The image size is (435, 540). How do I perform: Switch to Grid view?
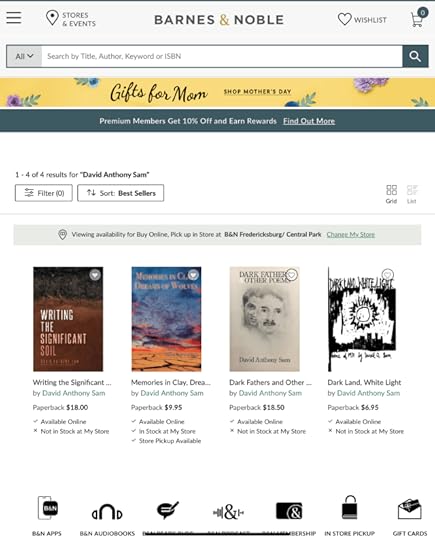coord(391,194)
